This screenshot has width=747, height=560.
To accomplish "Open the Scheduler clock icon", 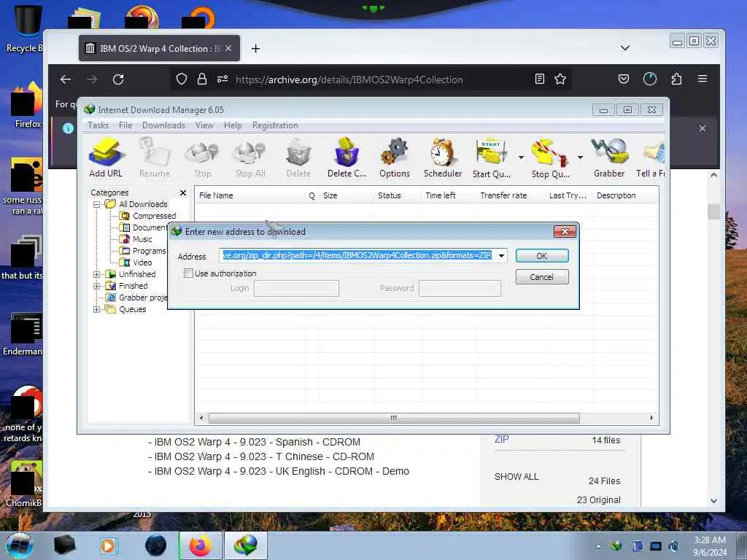I will pos(443,157).
